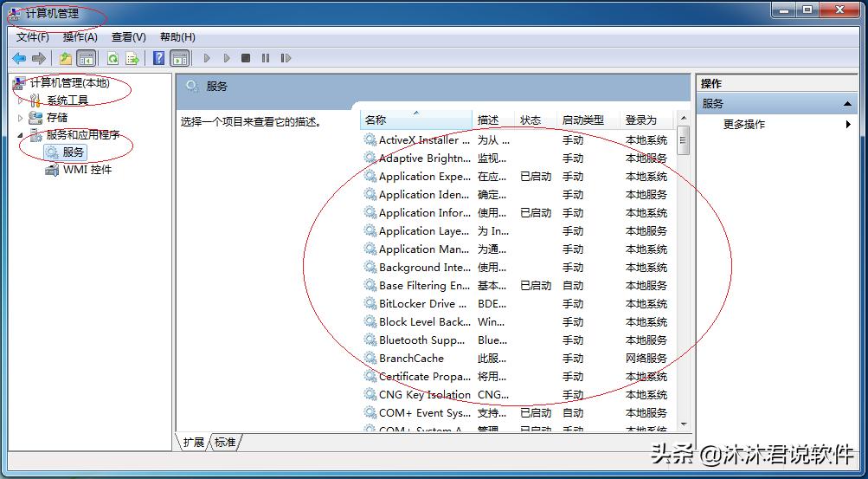Open Help via the question-mark icon
Viewport: 868px width, 479px height.
(159, 58)
